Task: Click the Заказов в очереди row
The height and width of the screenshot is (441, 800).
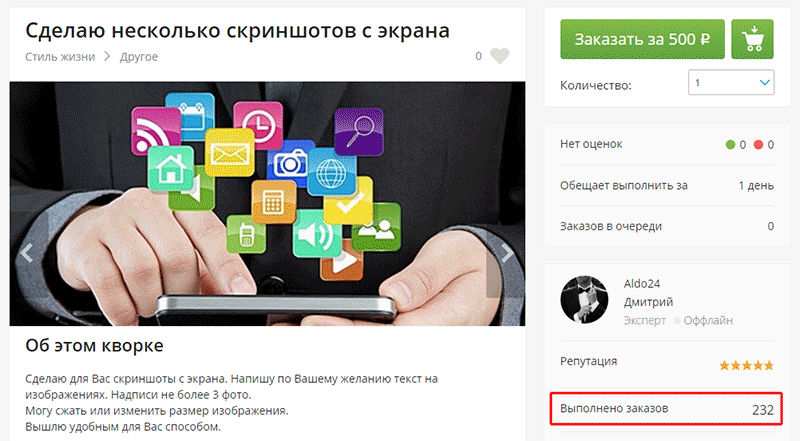Action: [x=667, y=226]
